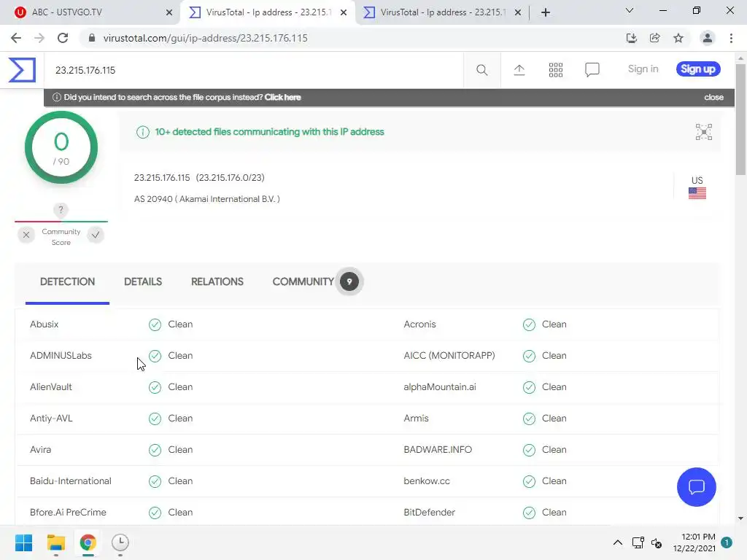
Task: Open Chrome tab search chevron
Action: point(630,10)
